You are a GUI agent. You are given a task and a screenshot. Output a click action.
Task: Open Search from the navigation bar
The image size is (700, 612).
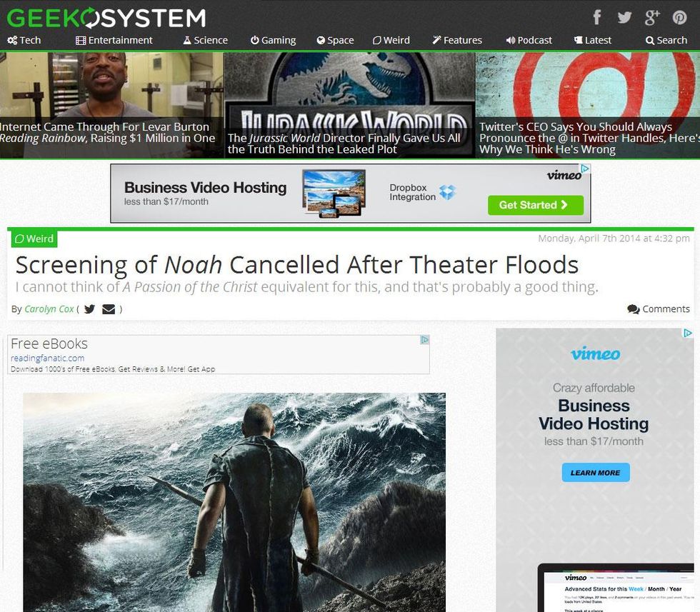[x=666, y=40]
